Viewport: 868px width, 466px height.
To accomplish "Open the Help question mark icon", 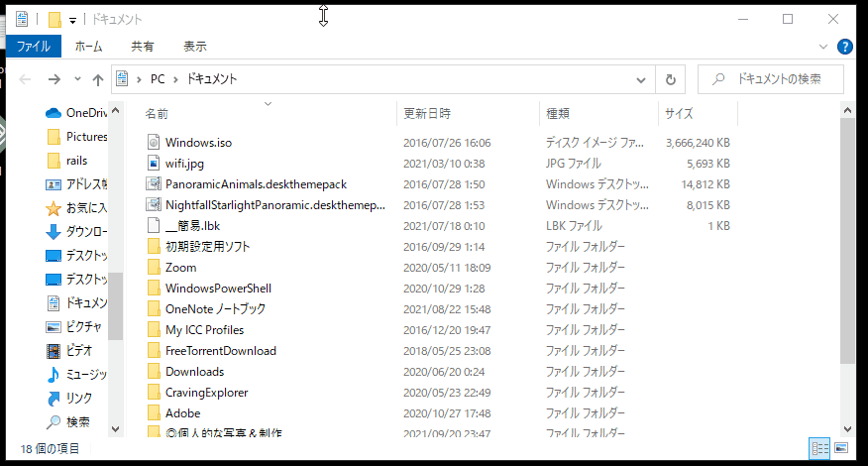I will [845, 48].
